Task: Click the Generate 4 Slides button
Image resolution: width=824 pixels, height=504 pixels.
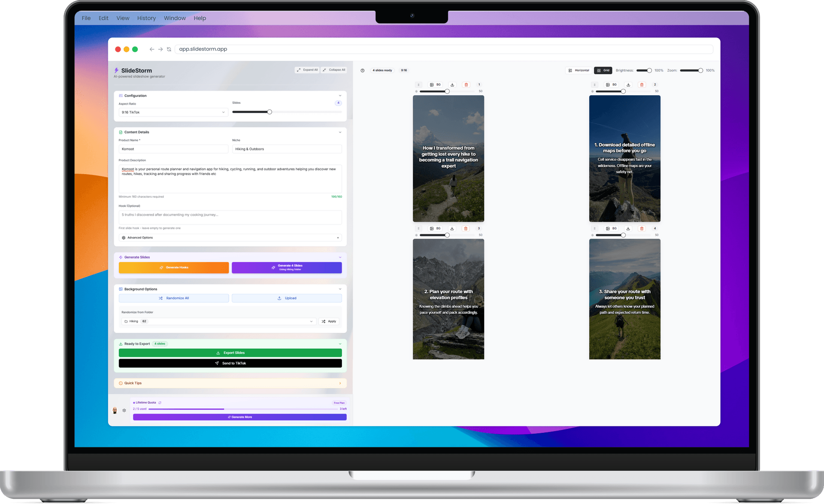Action: [287, 268]
